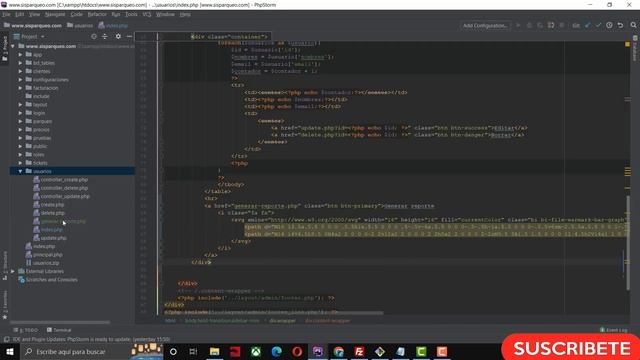This screenshot has height=360, width=640.
Task: Open File Explorer from taskbar
Action: [214, 351]
